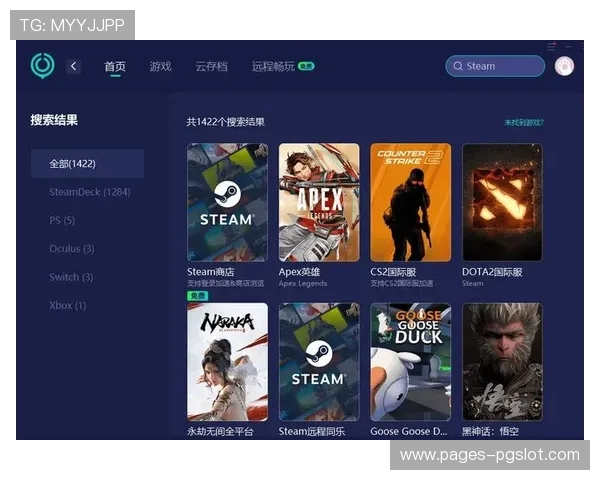Click the Apex Legends subtitle text
600x480 pixels.
click(x=303, y=284)
